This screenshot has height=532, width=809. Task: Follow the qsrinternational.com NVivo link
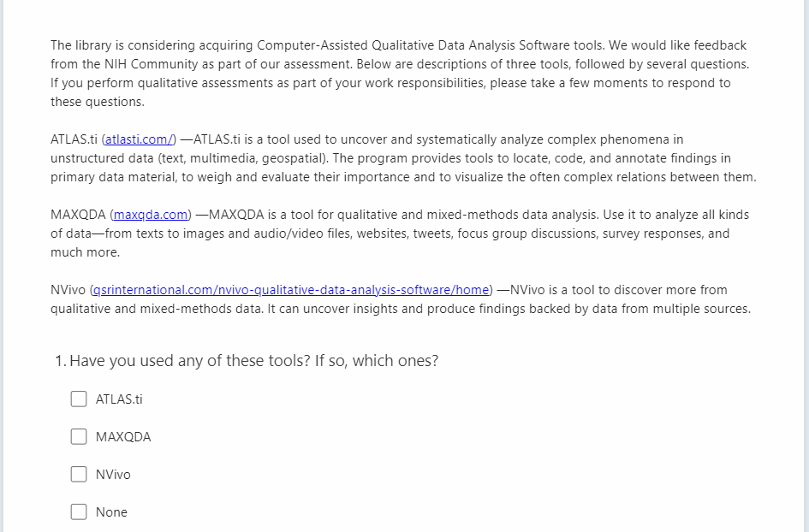[292, 290]
